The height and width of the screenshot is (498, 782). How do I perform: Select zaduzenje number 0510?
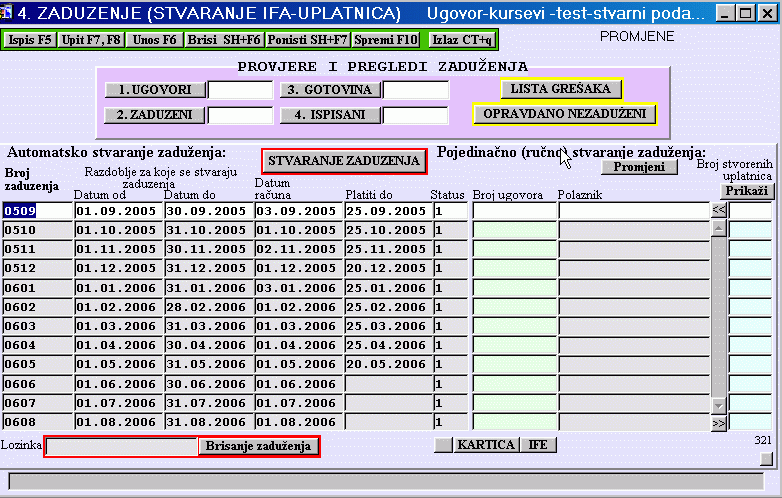[37, 230]
